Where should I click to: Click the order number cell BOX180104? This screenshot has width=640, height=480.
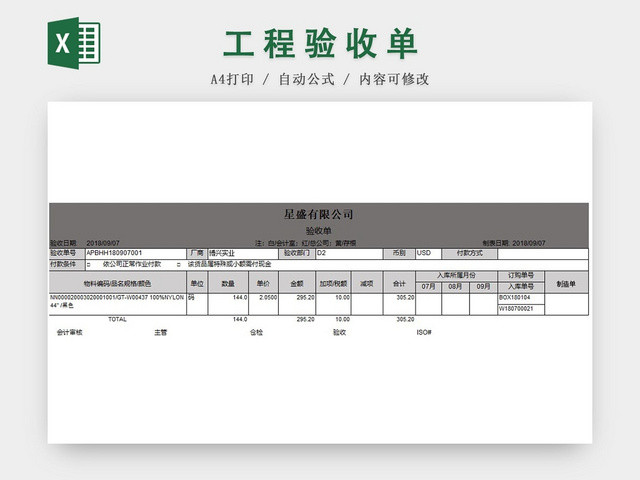(x=521, y=298)
